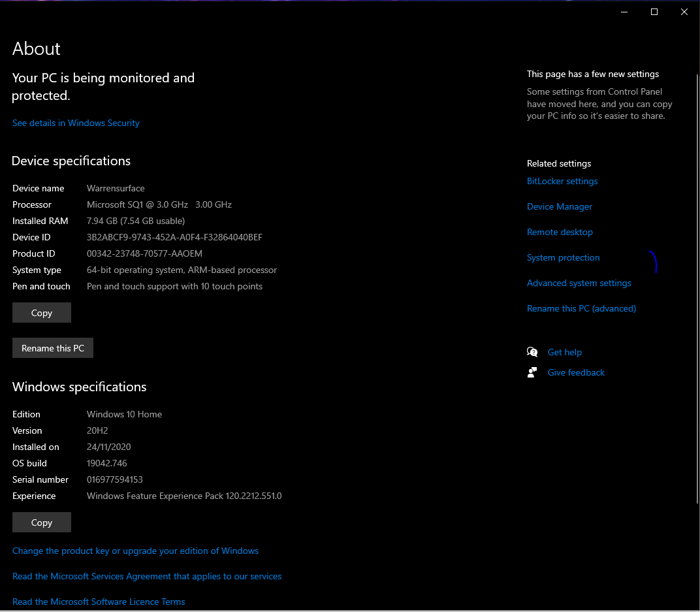Open Advanced system settings link
This screenshot has width=700, height=612.
579,283
